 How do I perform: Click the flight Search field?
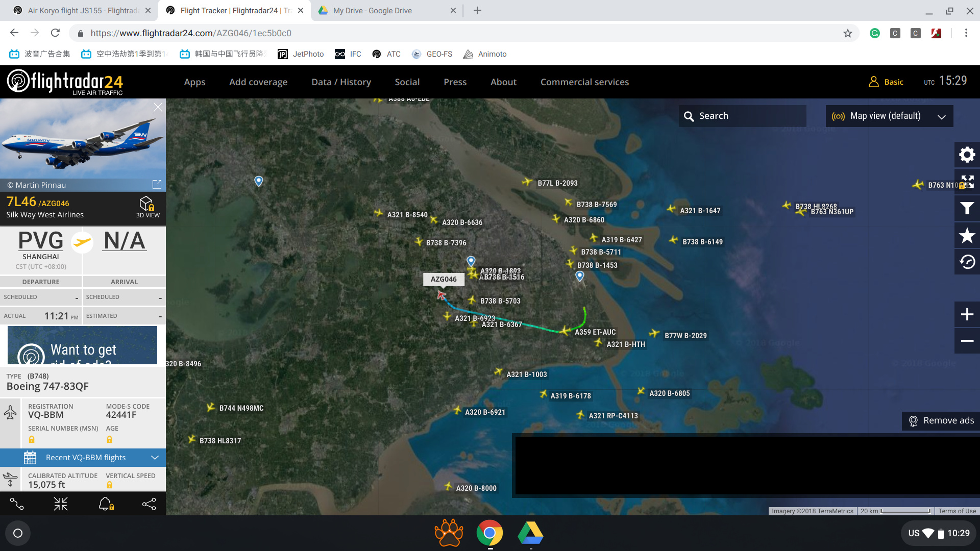click(743, 116)
